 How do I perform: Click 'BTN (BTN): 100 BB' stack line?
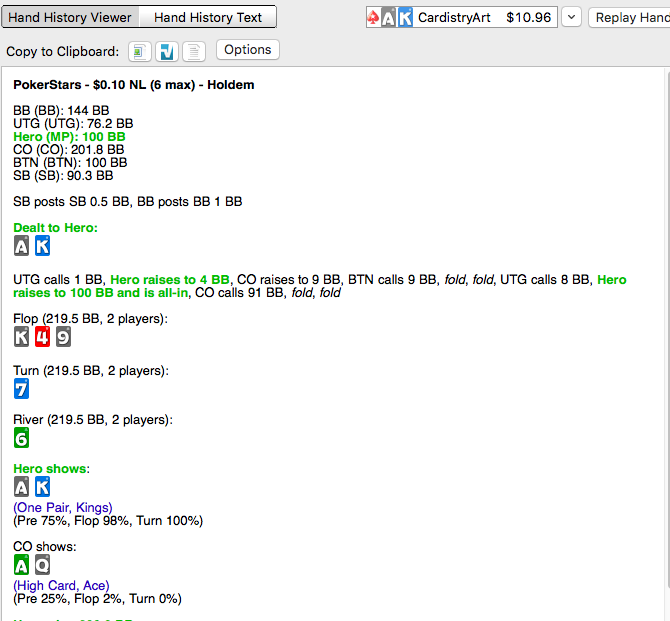[70, 162]
